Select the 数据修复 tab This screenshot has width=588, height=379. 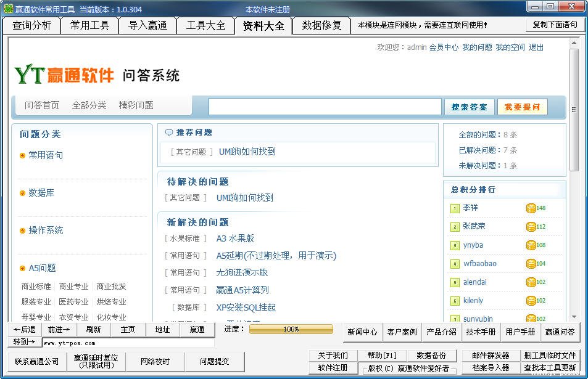point(321,25)
